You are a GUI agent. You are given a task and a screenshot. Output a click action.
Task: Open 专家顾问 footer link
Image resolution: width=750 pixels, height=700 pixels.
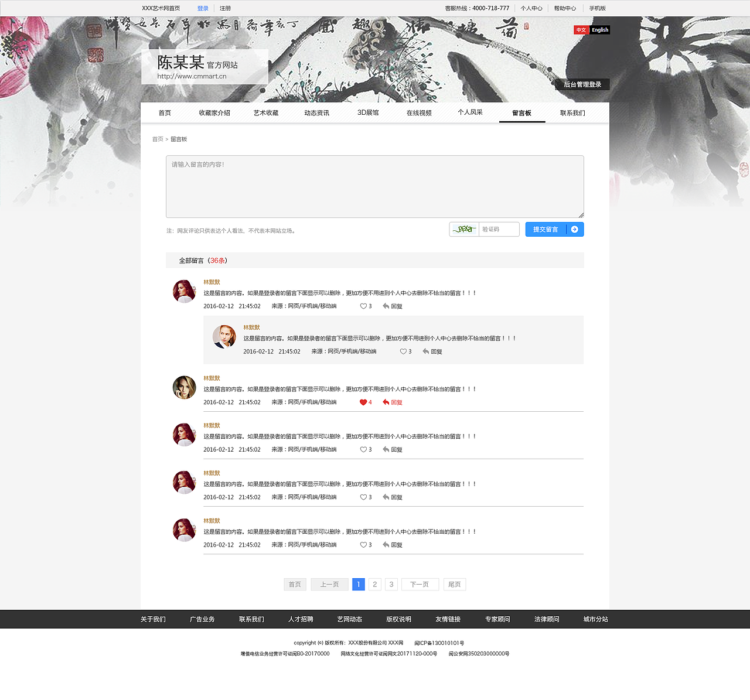[x=497, y=619]
